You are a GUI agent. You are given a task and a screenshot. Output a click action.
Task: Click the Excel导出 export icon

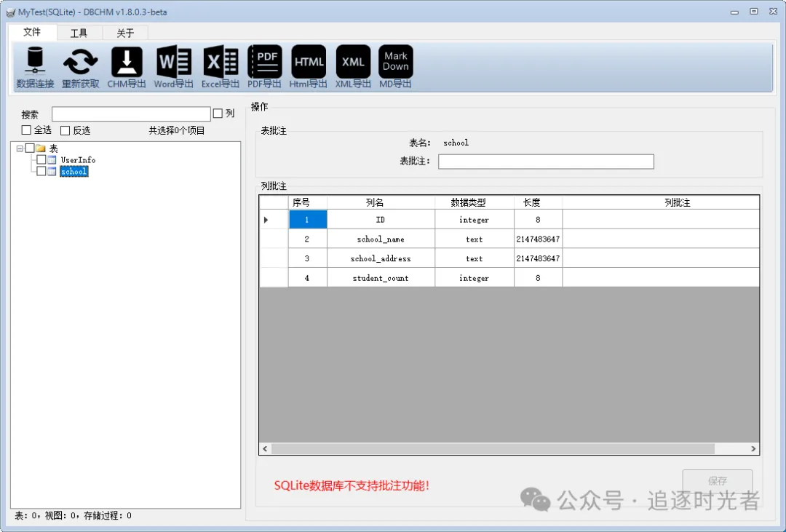220,67
